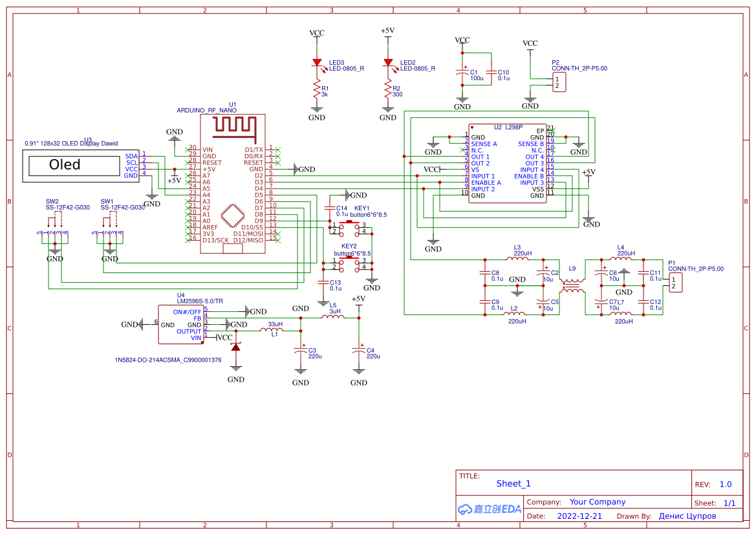Select the LED3 symbol near VCC
Image resolution: width=756 pixels, height=535 pixels.
318,63
